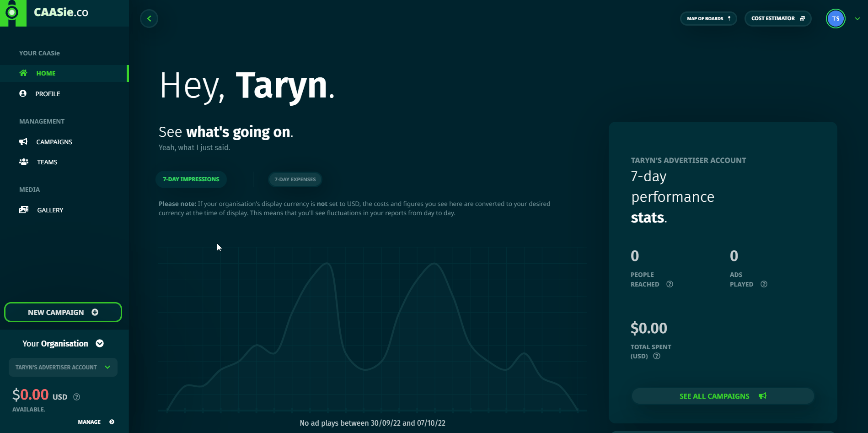Switch to the 7-Day Expenses tab
Image resolution: width=868 pixels, height=433 pixels.
295,179
